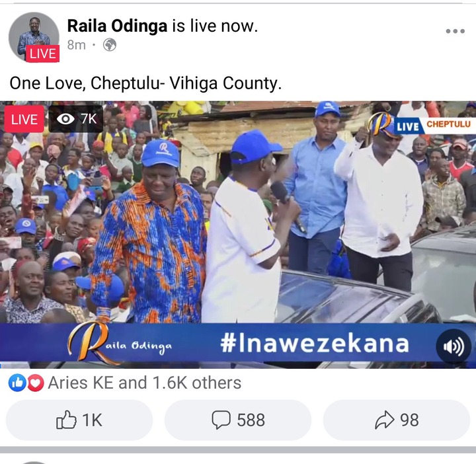This screenshot has width=476, height=464.
Task: Open the Aries KE and 1.6K others list
Action: pos(145,383)
